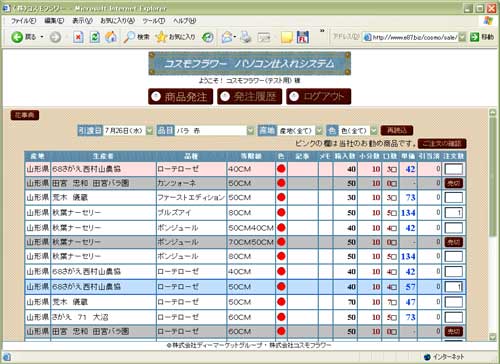
Task: Click price 73 in ファーストエディション row
Action: coord(410,197)
